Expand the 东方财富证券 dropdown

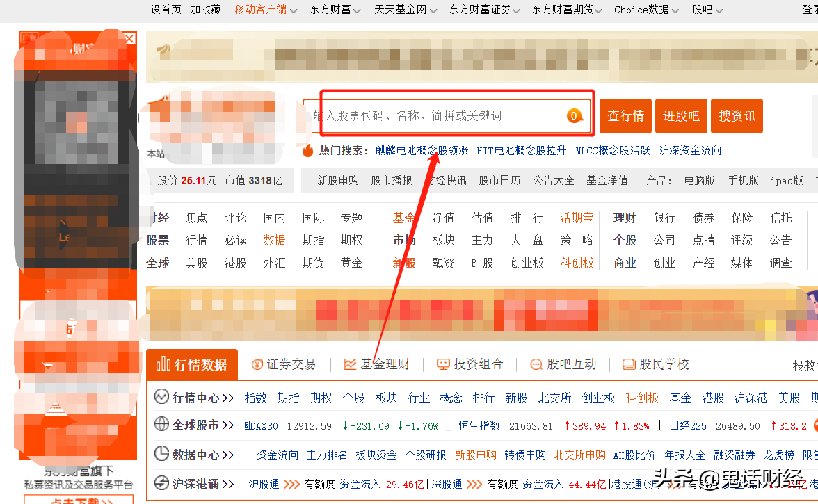(516, 10)
